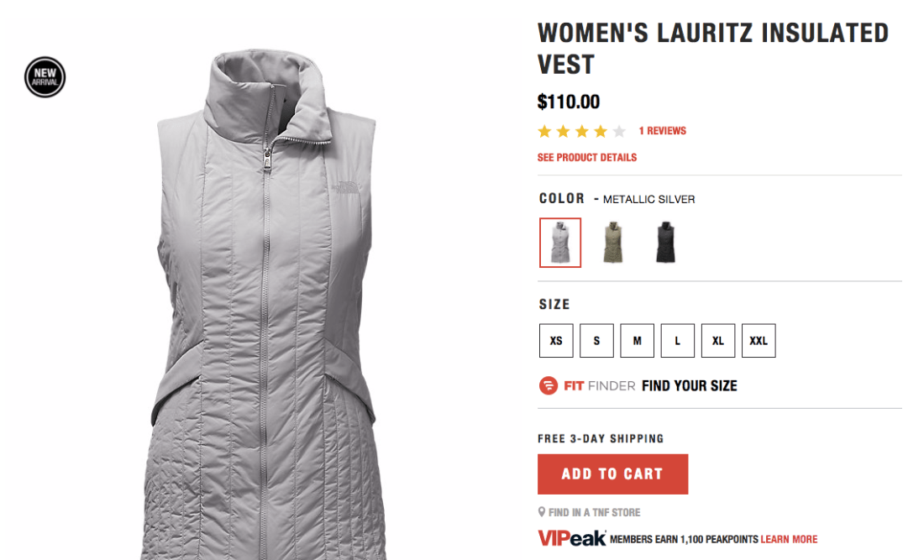Choose size XXL
This screenshot has height=560, width=924.
(759, 340)
